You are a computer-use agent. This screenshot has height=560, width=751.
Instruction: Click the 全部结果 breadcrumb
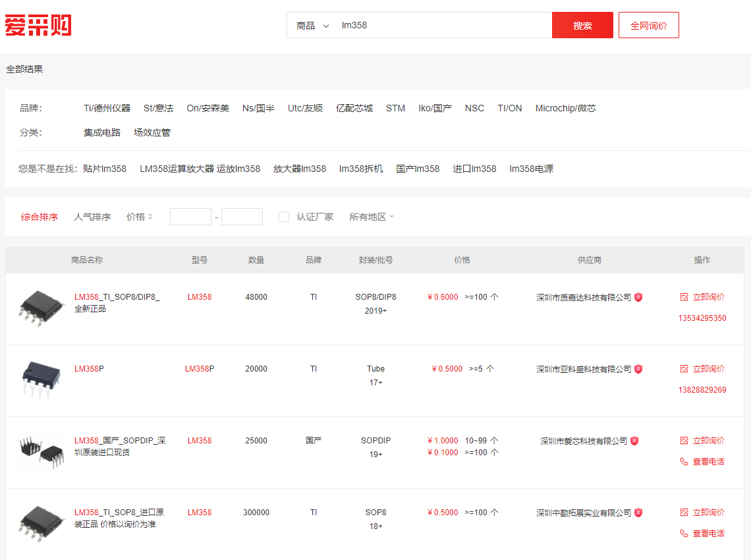pyautogui.click(x=24, y=69)
